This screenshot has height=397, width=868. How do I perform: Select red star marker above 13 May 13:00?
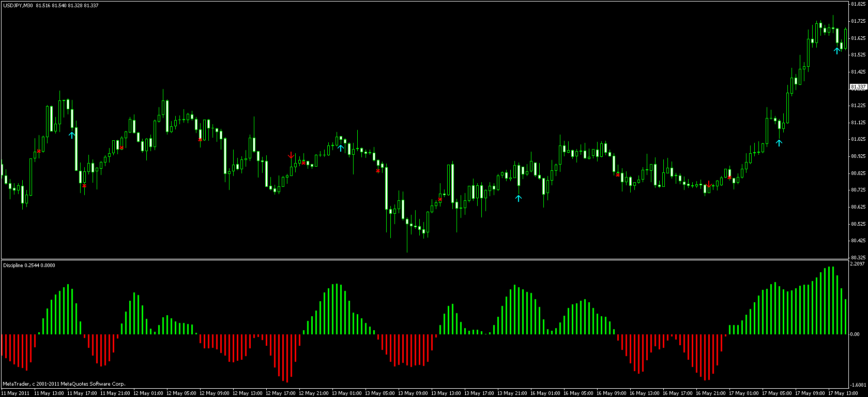click(x=440, y=199)
